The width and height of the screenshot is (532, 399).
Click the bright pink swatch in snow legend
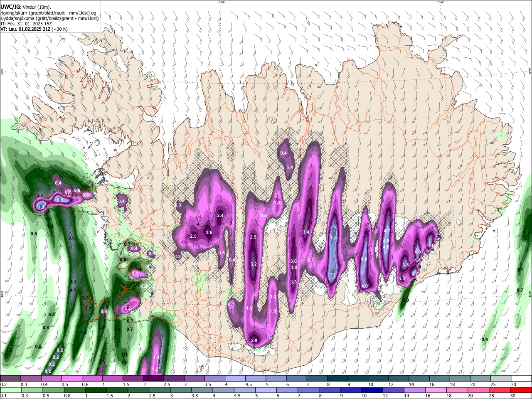pos(71,379)
